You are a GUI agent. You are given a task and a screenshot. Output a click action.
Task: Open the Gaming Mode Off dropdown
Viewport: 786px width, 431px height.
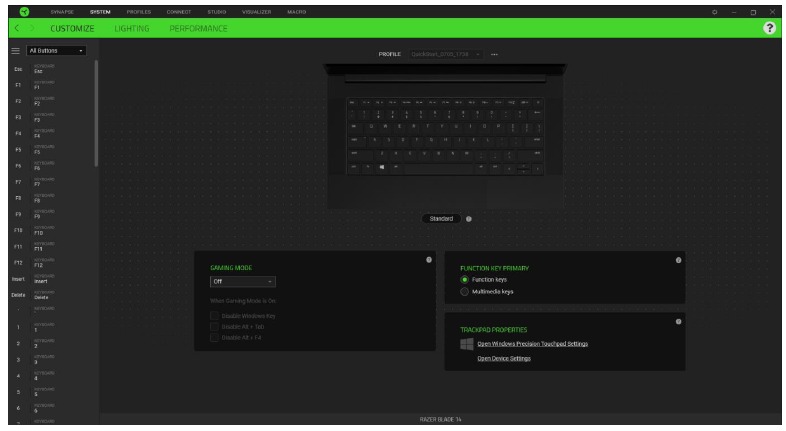[x=243, y=282]
